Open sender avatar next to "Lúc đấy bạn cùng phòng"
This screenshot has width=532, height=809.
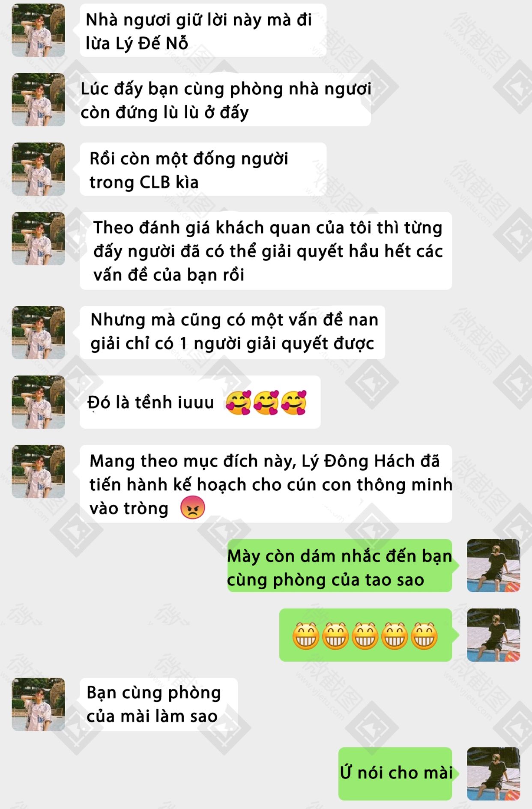click(x=38, y=100)
